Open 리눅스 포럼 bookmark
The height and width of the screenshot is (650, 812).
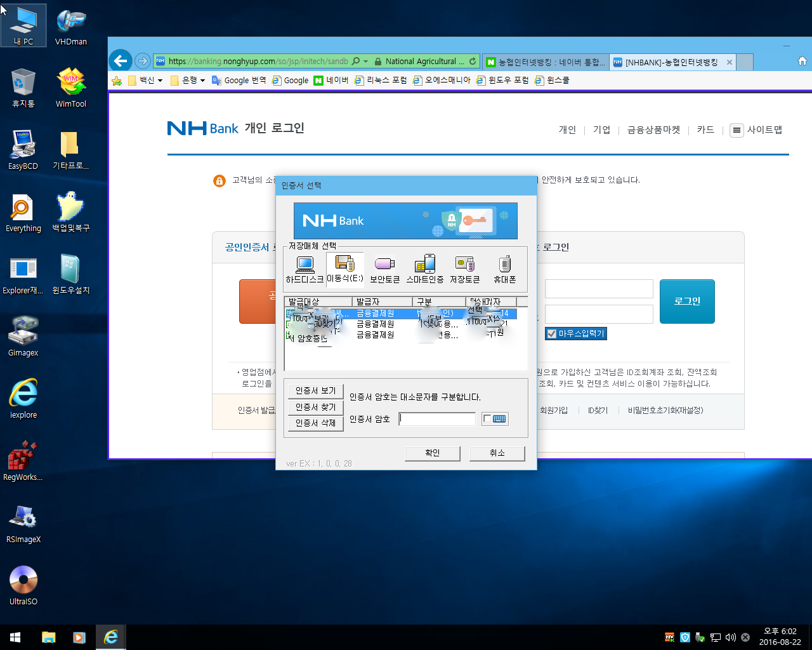(x=381, y=81)
